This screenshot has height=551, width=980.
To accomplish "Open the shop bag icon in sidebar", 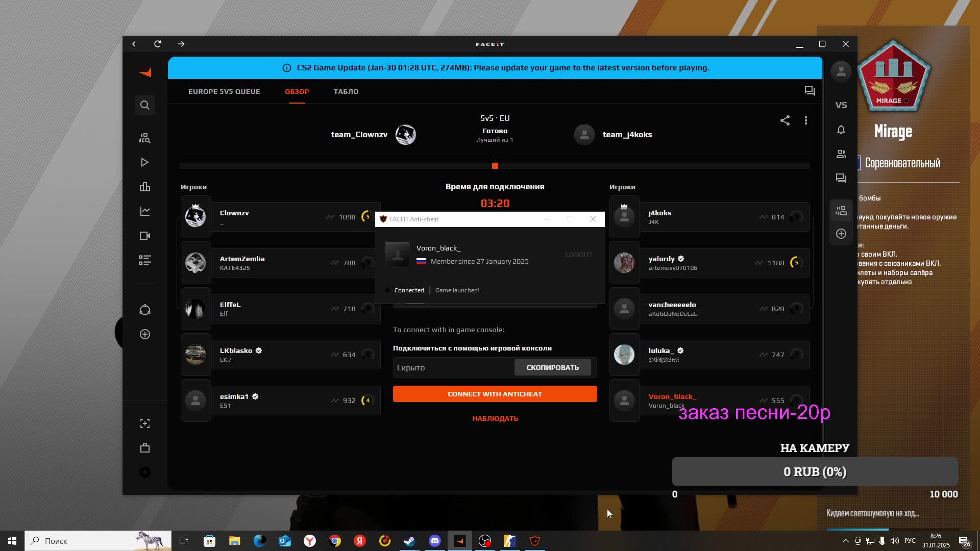I will pos(145,448).
